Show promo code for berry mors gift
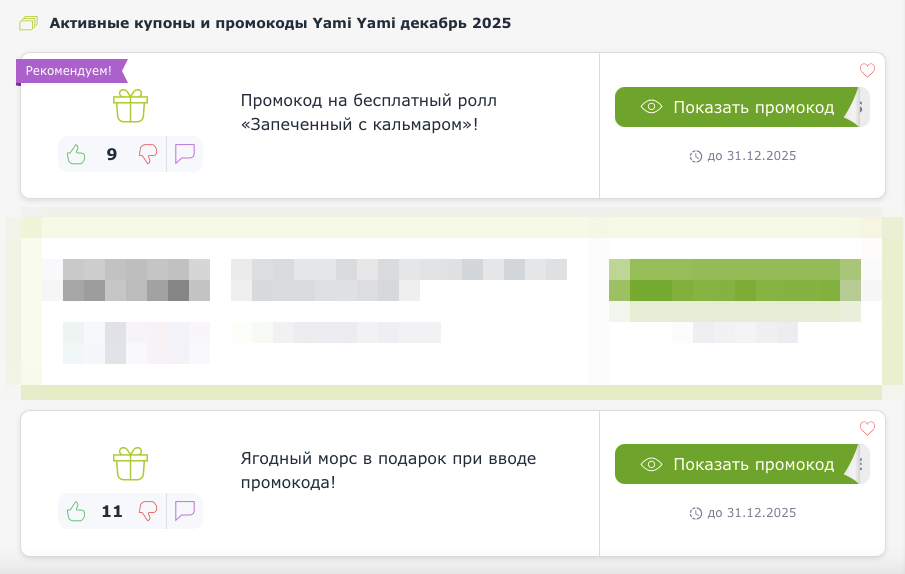Screen dimensions: 905x574 pyautogui.click(x=742, y=464)
